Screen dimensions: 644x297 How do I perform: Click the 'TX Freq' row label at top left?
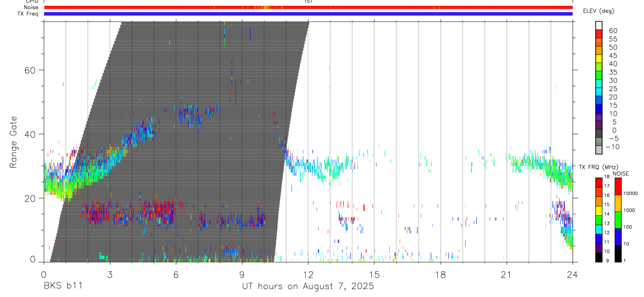pos(28,14)
